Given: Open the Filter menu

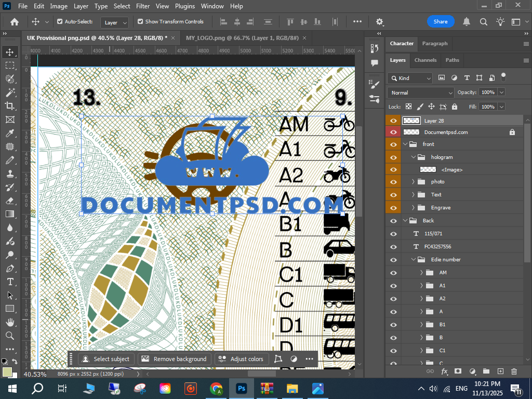Looking at the screenshot, I should [142, 6].
